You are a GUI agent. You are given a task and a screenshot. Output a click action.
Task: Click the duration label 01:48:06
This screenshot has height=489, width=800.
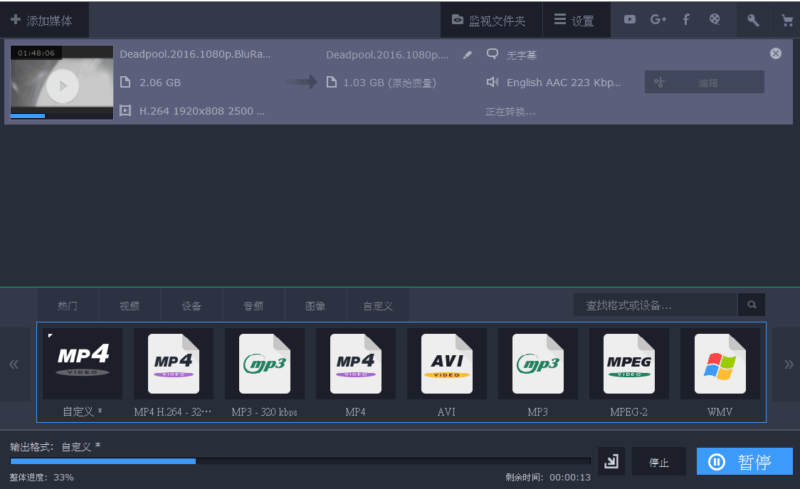36,53
